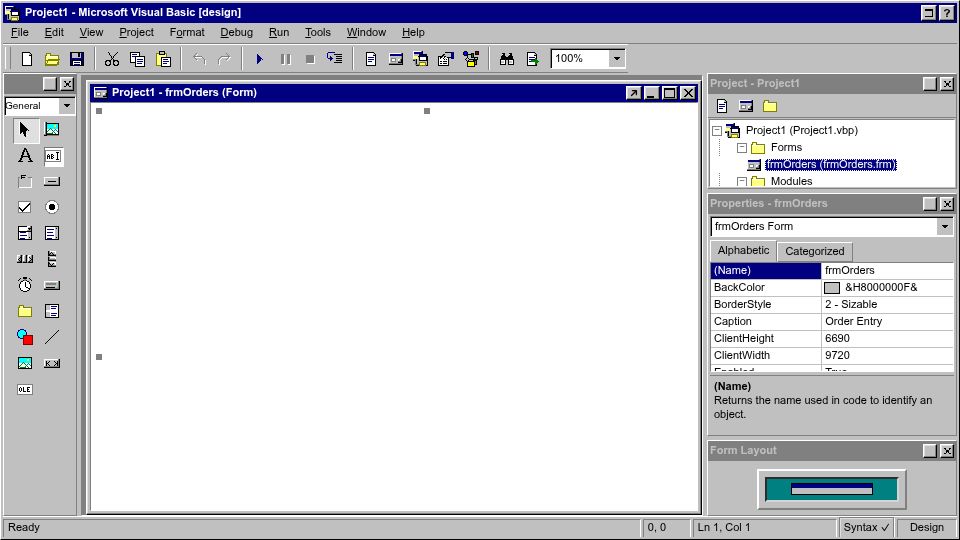Viewport: 960px width, 540px height.
Task: Select the Line tool in the toolbox
Action: (x=52, y=337)
